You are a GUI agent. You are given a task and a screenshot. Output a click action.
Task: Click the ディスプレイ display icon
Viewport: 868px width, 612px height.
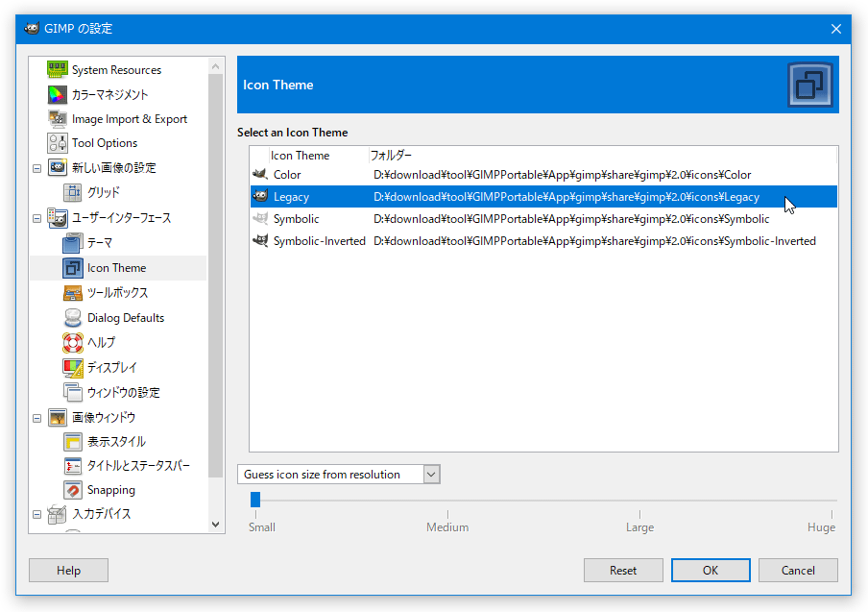tap(73, 367)
